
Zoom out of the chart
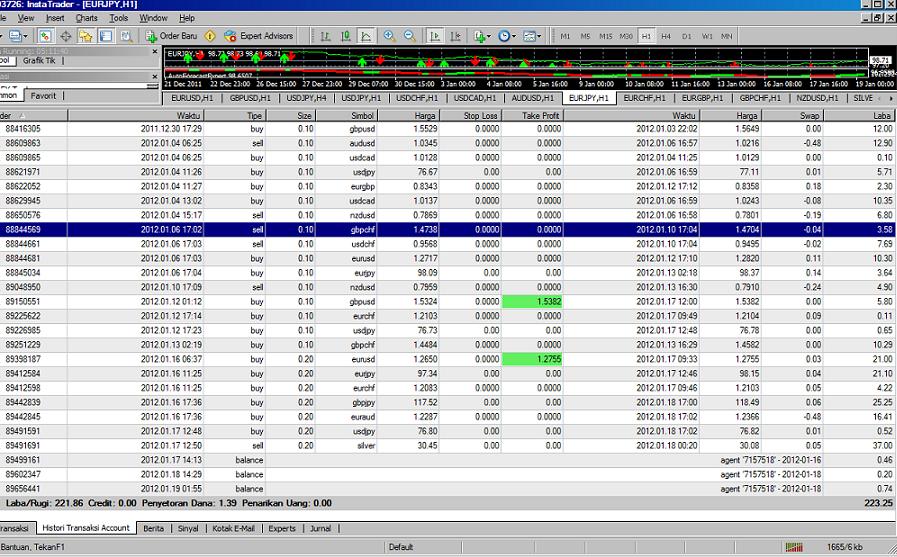[x=409, y=36]
